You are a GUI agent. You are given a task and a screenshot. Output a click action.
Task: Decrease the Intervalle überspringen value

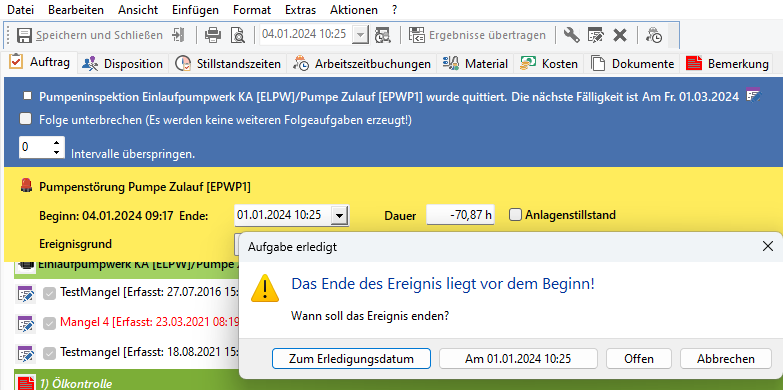tap(56, 153)
